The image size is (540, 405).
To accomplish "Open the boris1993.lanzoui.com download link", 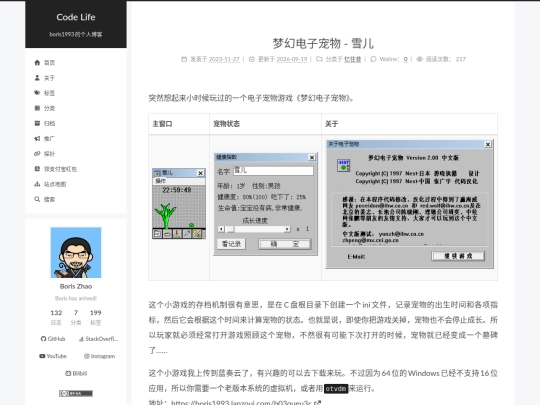I will tap(246, 402).
